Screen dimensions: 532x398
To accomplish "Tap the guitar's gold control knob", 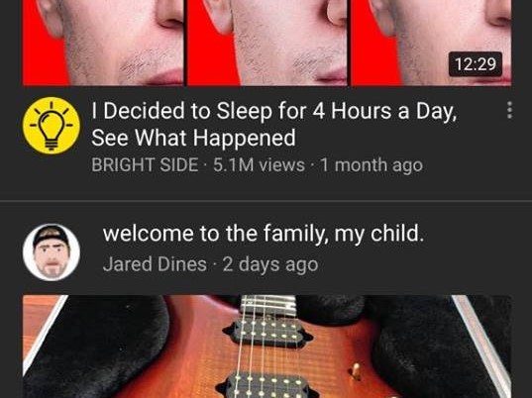I will tap(356, 370).
